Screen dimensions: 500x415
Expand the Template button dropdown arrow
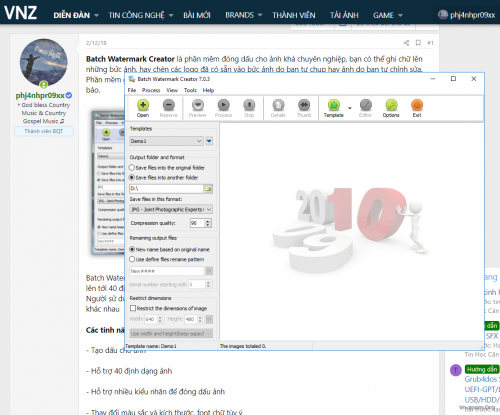[350, 108]
